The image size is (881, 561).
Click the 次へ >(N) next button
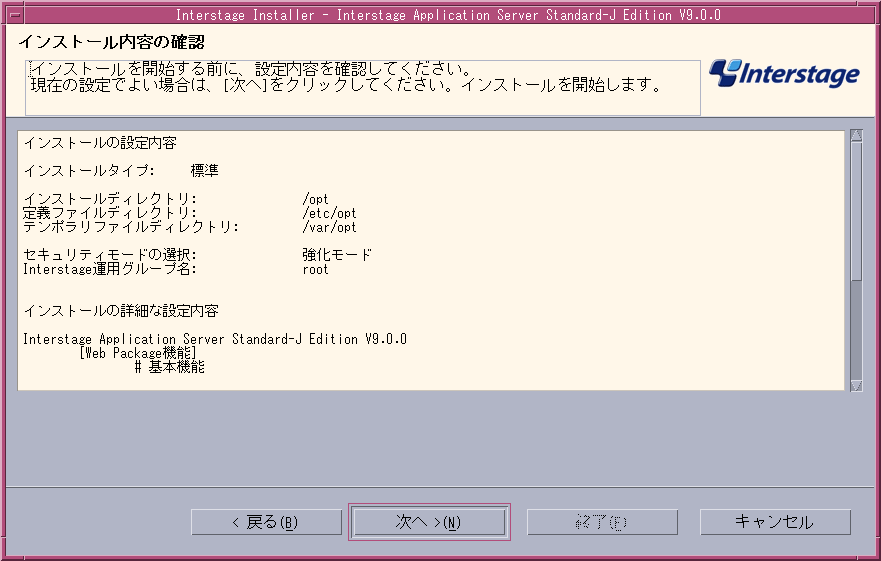[429, 522]
